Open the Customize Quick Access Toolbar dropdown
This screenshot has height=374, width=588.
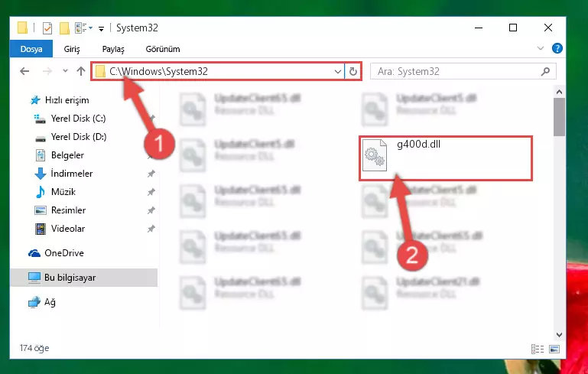101,28
